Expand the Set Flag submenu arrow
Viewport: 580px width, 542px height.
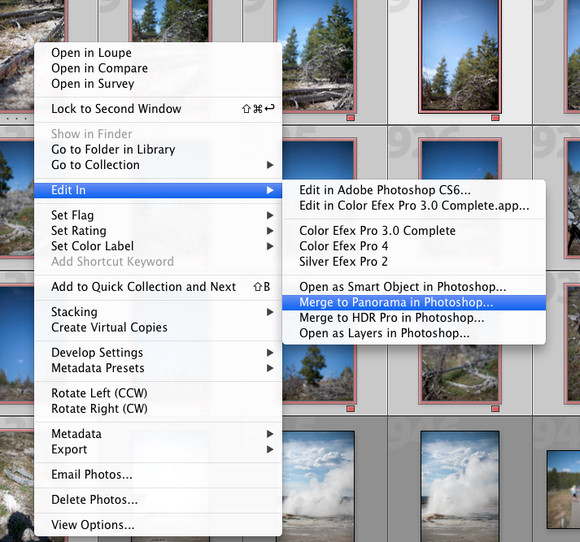tap(270, 215)
